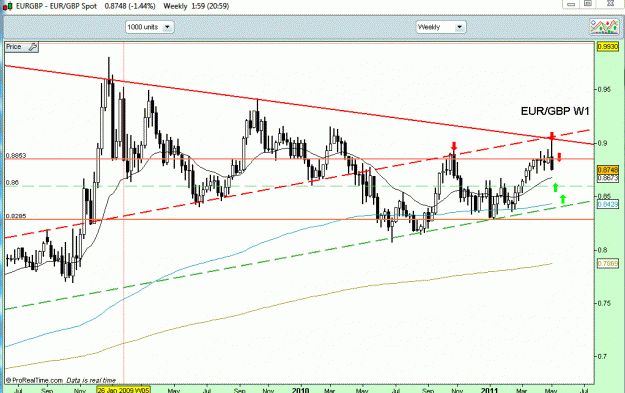
Task: Click the EURGBP - EUR/GBP Spot title text
Action: click(x=56, y=6)
